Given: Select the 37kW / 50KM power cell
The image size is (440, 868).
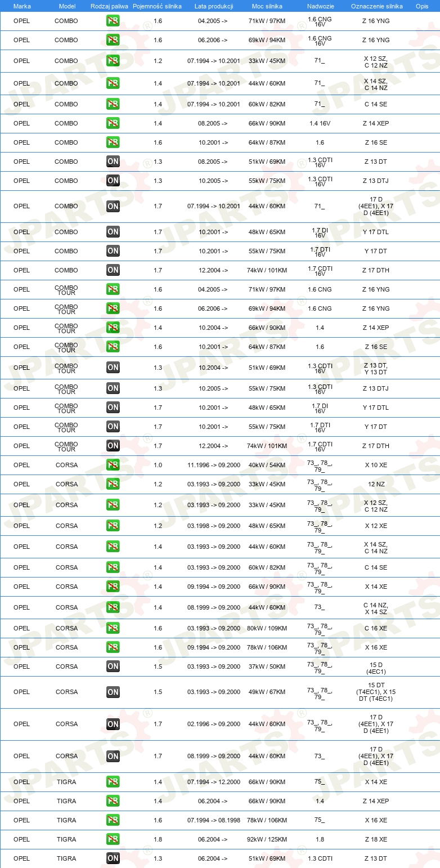Looking at the screenshot, I should (x=267, y=666).
